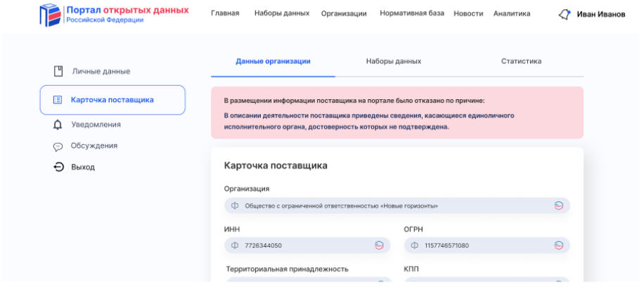The image size is (644, 287).
Task: Open the Новости page link
Action: pyautogui.click(x=468, y=13)
